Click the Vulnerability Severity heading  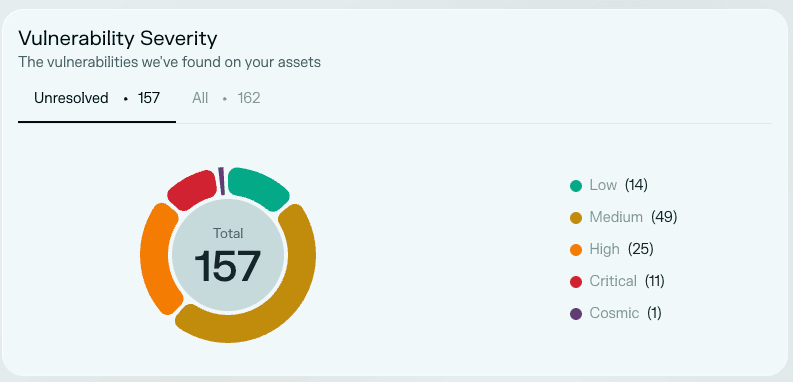coord(118,38)
